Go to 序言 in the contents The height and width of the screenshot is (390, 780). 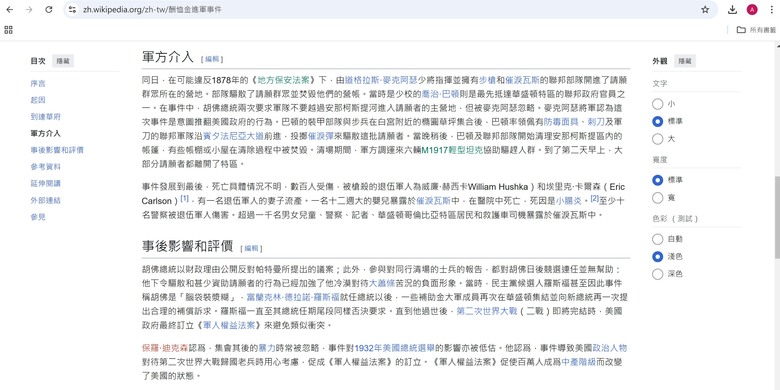click(x=38, y=84)
